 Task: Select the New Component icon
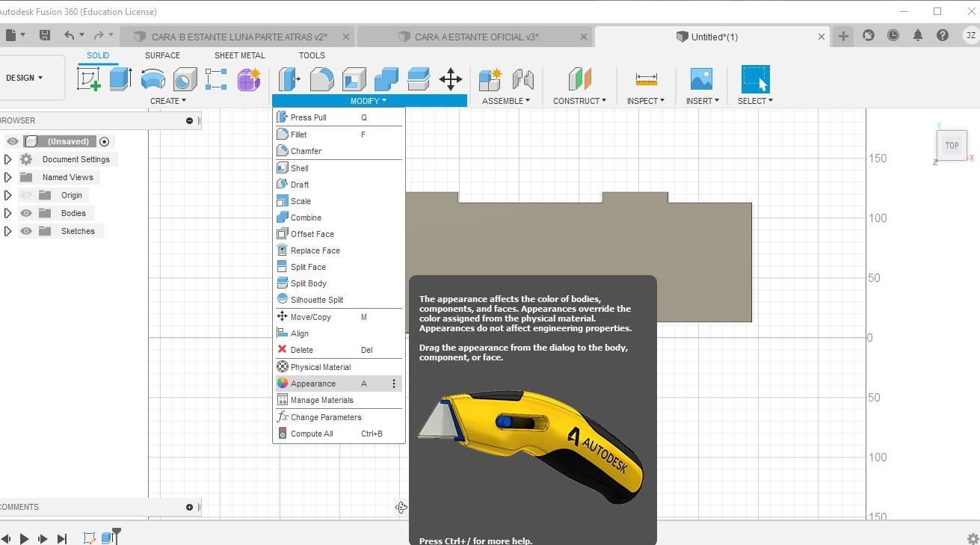[490, 78]
